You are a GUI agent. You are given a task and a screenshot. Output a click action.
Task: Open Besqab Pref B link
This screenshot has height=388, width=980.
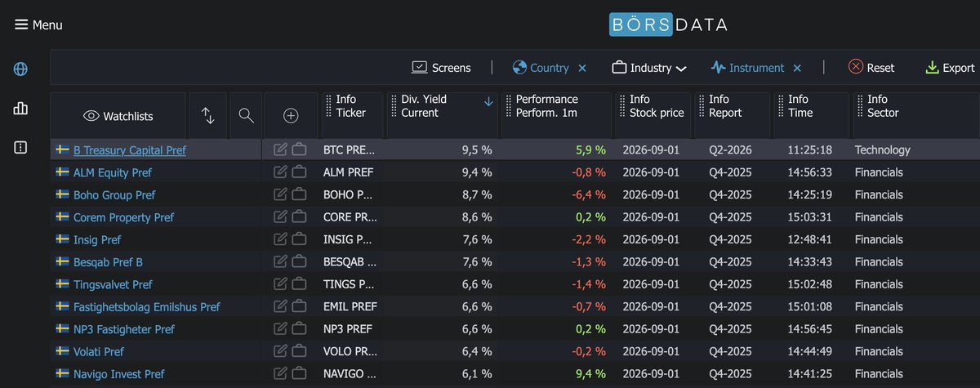click(108, 262)
